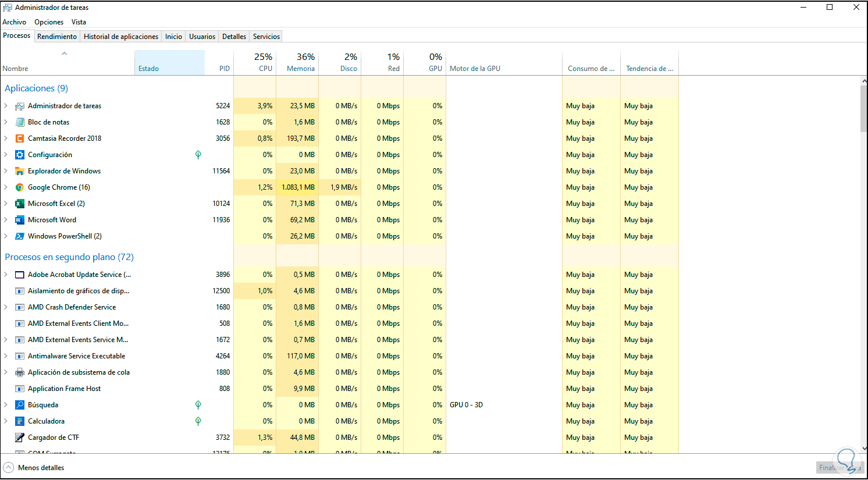Viewport: 868px width, 480px height.
Task: Click the Estado column header
Action: click(x=169, y=63)
